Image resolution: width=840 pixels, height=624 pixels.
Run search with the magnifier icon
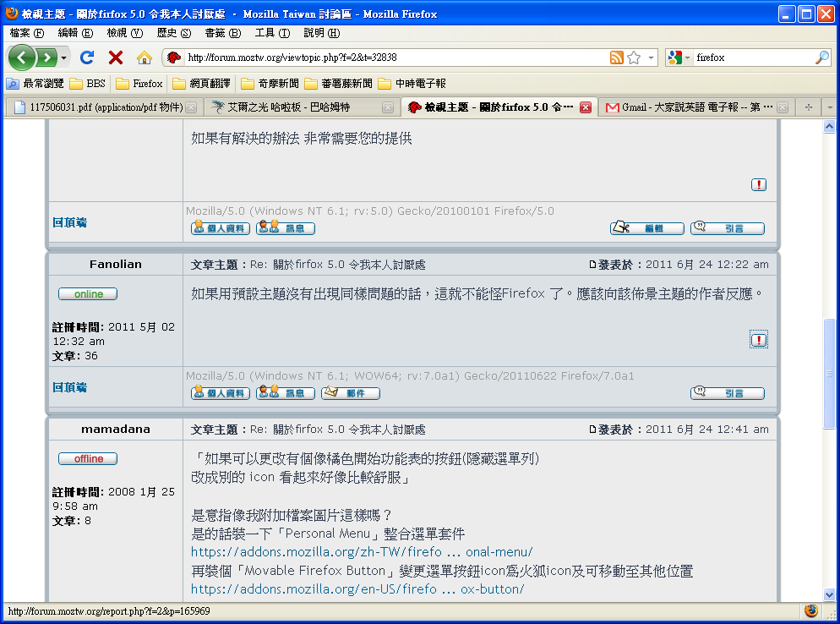821,57
